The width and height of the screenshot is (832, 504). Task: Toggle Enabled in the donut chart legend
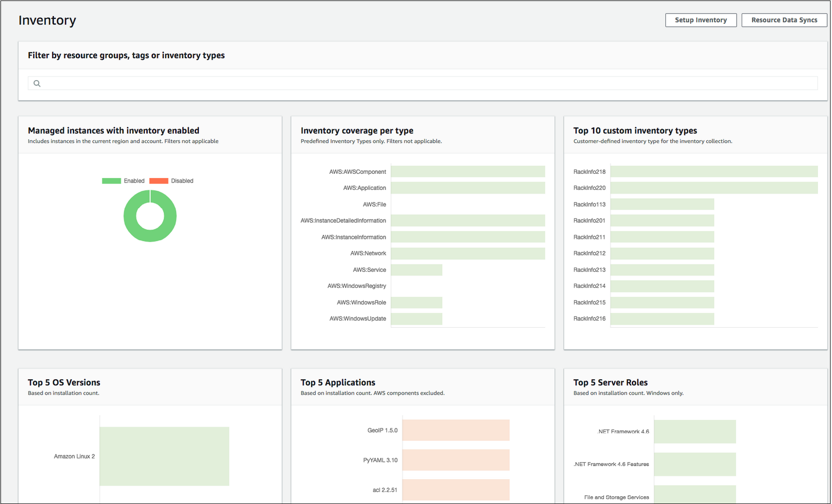tap(134, 181)
